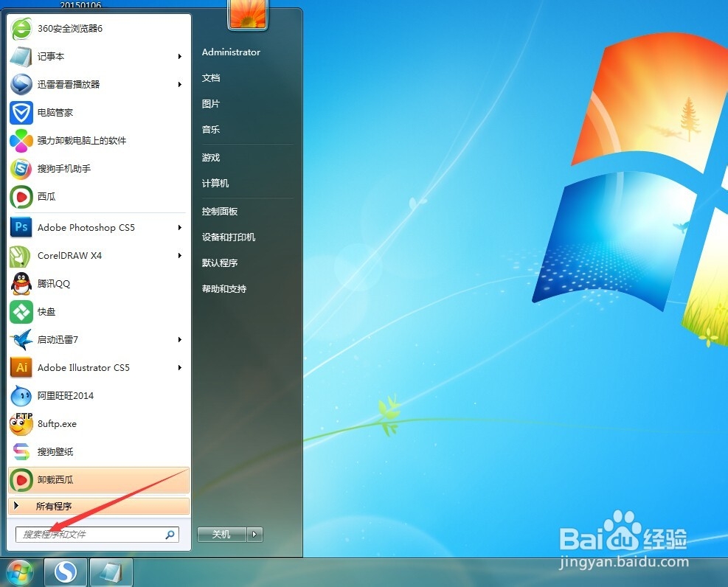
Task: Click the 8uftp.exe label
Action: (x=57, y=424)
